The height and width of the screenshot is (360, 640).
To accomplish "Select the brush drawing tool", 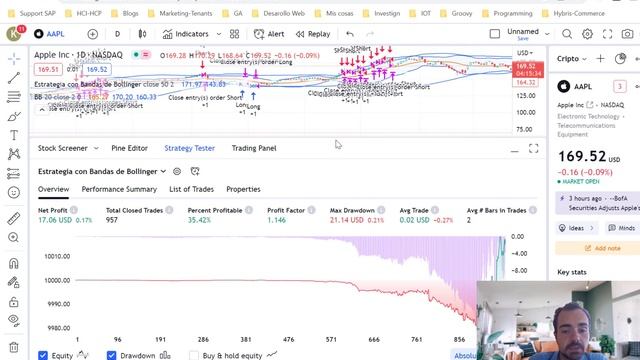I will (x=14, y=116).
